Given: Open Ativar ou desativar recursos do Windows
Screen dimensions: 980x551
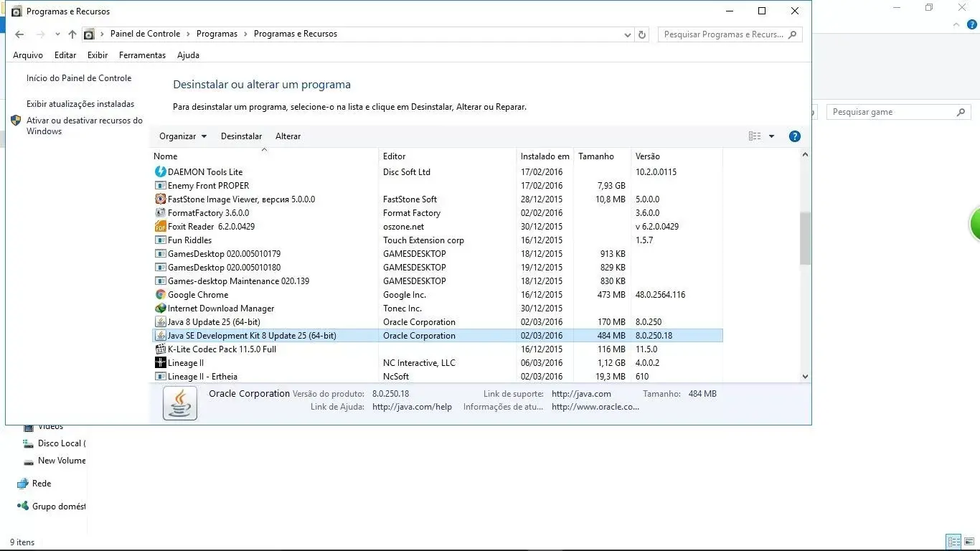Looking at the screenshot, I should [85, 126].
